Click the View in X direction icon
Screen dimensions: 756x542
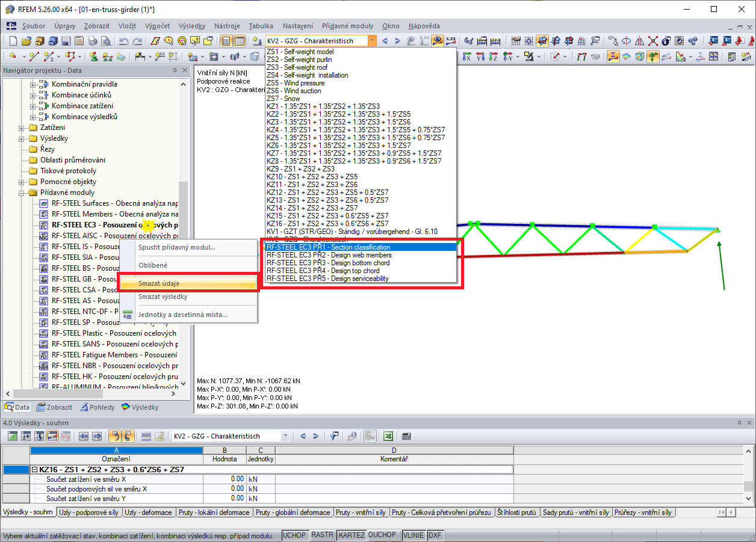point(468,57)
